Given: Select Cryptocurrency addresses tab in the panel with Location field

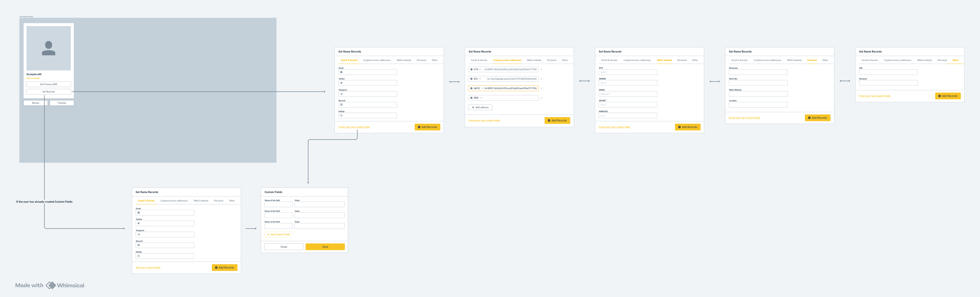Looking at the screenshot, I should [767, 60].
